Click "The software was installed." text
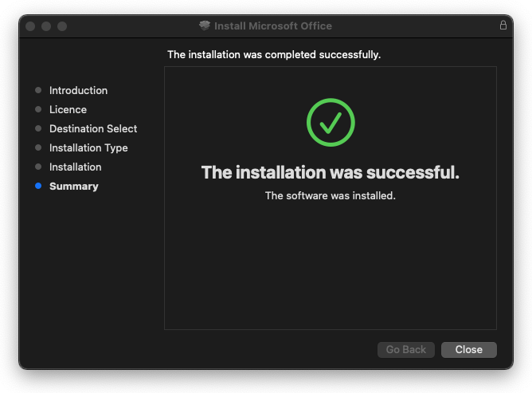 point(331,195)
